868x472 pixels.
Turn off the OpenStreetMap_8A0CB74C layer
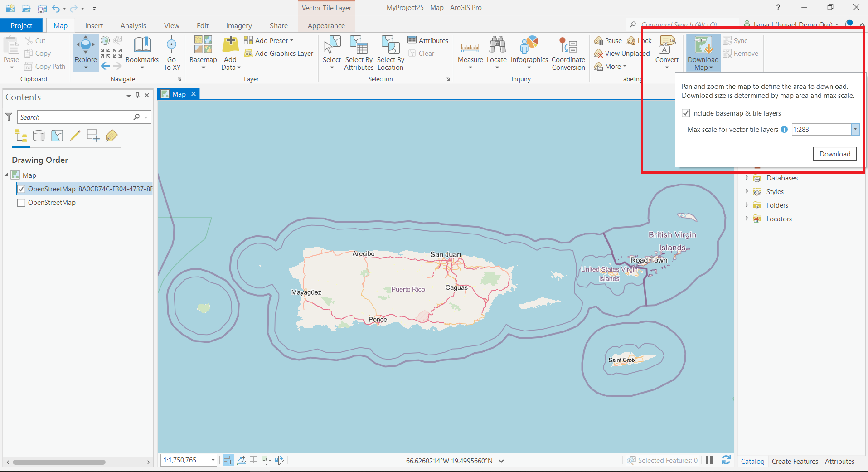21,189
